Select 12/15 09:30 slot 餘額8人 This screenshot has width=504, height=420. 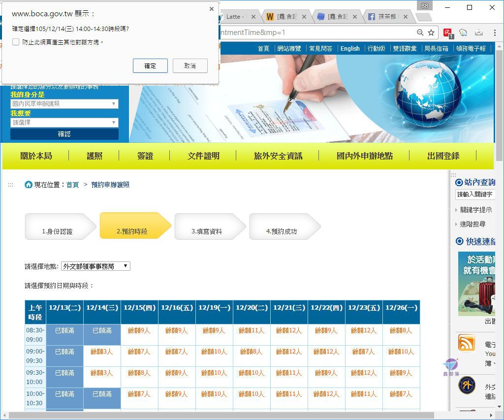pyautogui.click(x=139, y=373)
